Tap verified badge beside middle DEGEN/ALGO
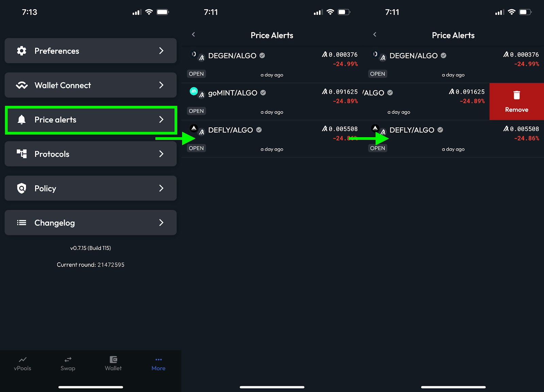Screen dimensions: 544x392 (x=262, y=55)
